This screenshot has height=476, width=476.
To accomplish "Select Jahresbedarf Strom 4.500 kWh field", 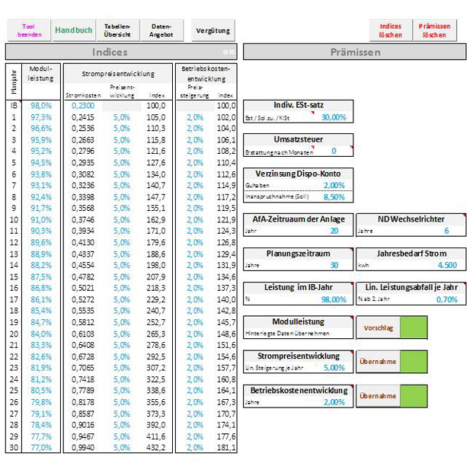I will pyautogui.click(x=446, y=265).
